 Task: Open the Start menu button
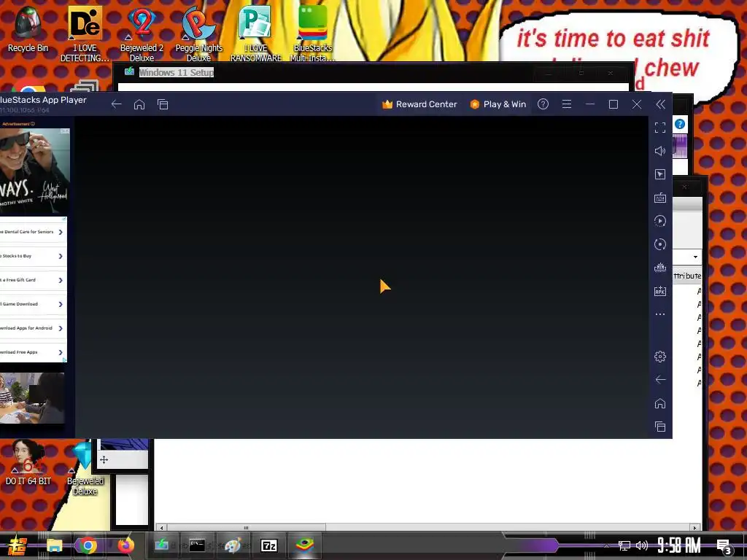(18, 545)
